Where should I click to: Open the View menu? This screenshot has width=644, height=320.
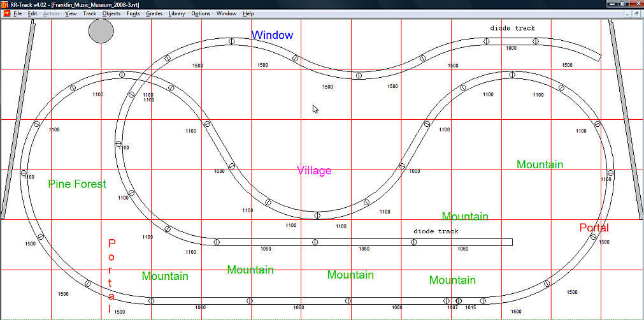click(71, 13)
